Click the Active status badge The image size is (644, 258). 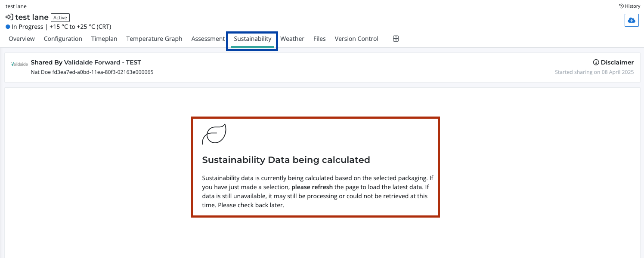[x=60, y=18]
